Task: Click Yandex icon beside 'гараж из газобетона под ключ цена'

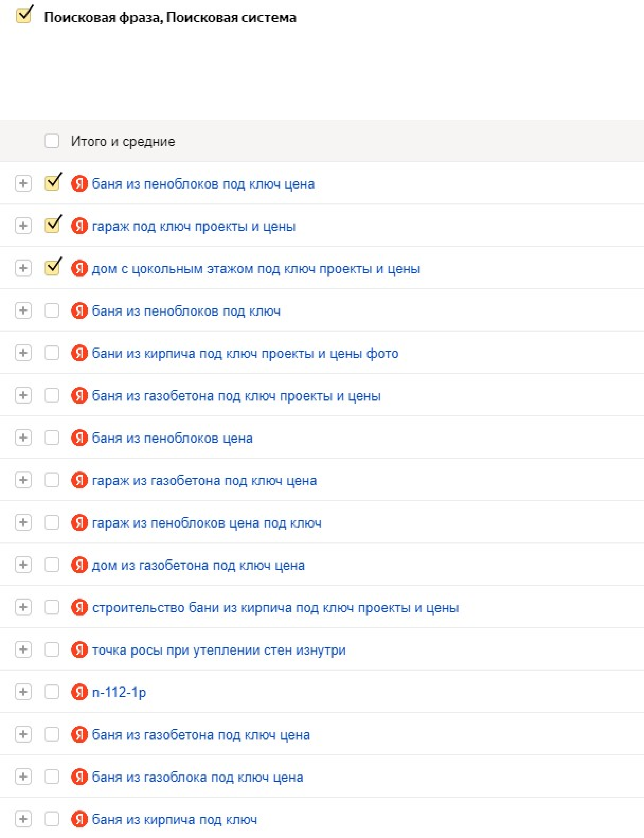Action: 79,480
